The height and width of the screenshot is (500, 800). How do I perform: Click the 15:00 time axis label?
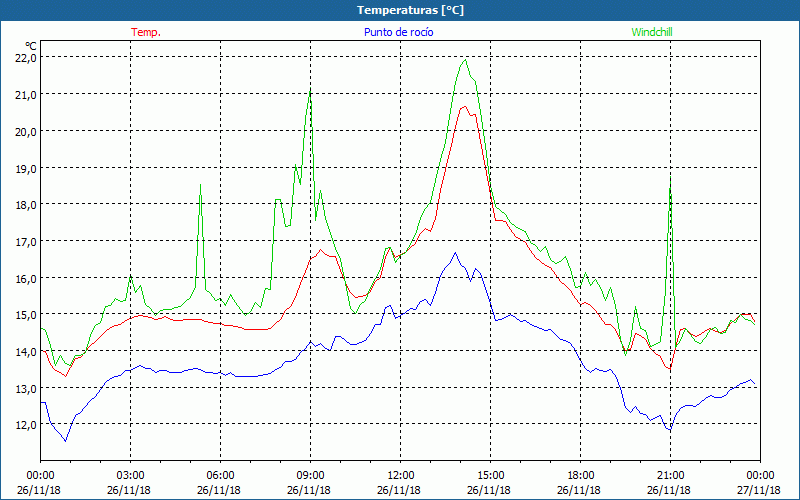tap(490, 476)
